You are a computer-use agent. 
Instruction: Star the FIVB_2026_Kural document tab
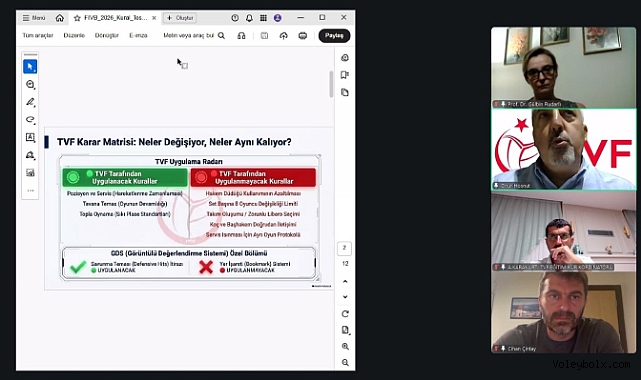tap(77, 18)
